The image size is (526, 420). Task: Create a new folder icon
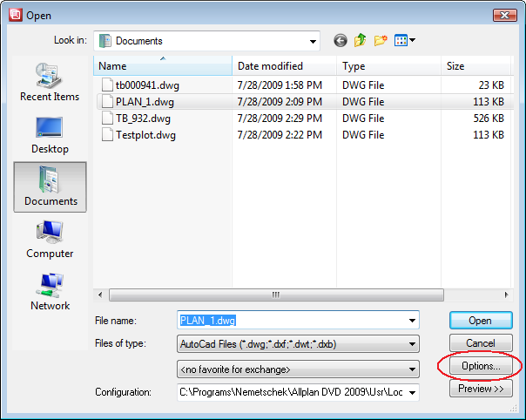click(x=381, y=41)
